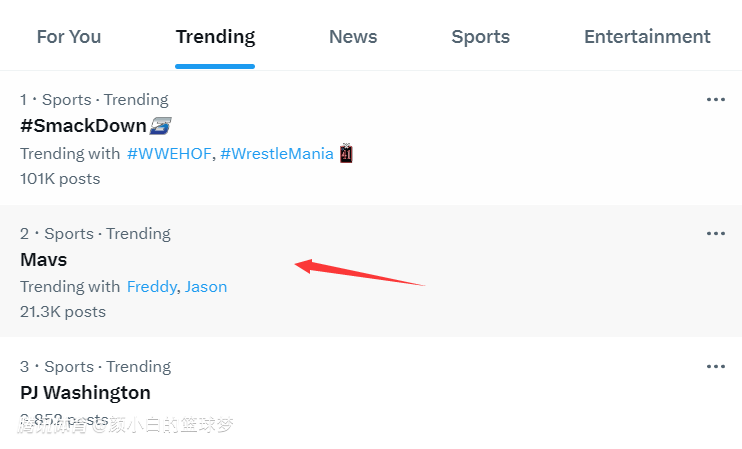Viewport: 742px width, 449px height.
Task: Click the 101K posts count
Action: [x=60, y=179]
